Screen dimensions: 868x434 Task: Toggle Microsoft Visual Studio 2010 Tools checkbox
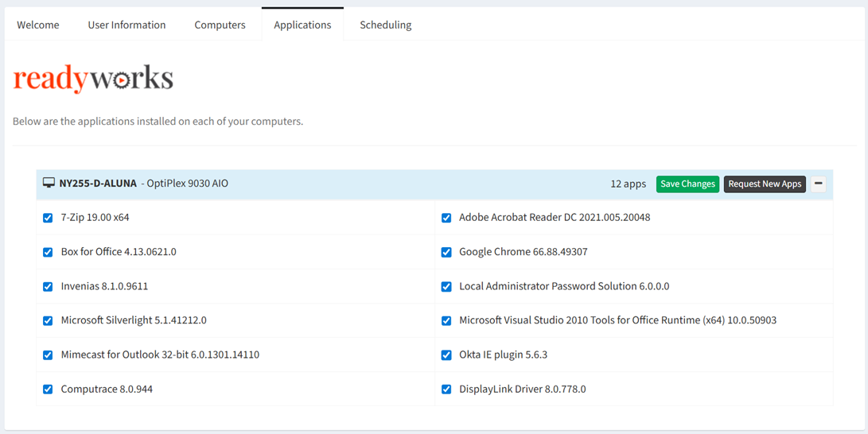coord(446,320)
